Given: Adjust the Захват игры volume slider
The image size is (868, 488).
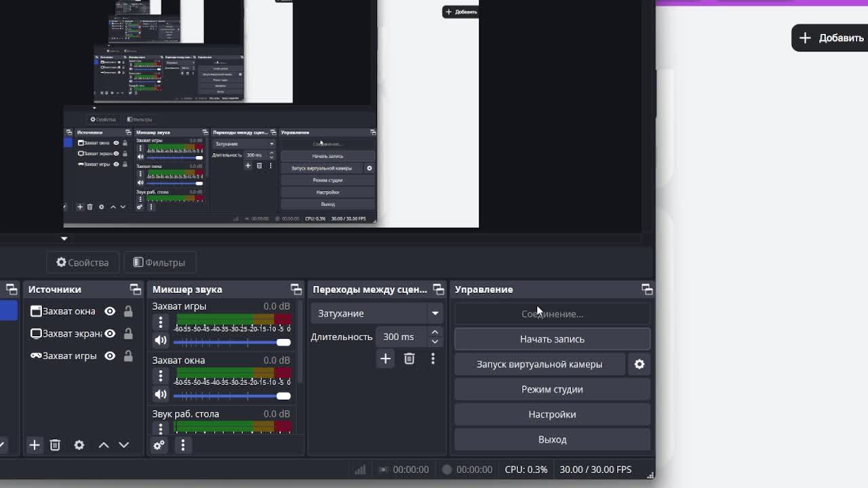Looking at the screenshot, I should tap(232, 342).
